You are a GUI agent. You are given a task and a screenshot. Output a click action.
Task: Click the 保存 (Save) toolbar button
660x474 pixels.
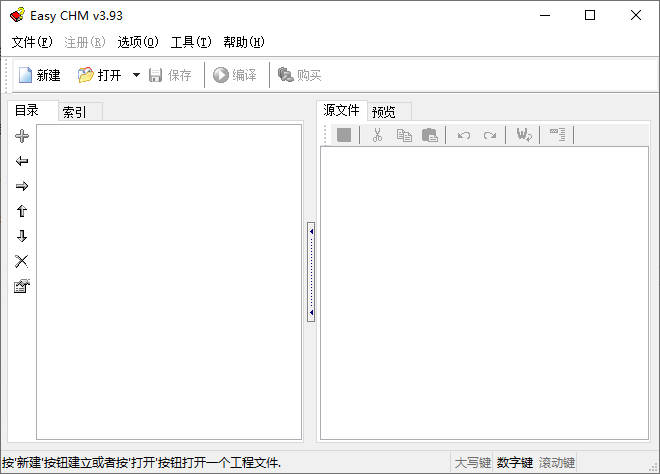pos(170,76)
